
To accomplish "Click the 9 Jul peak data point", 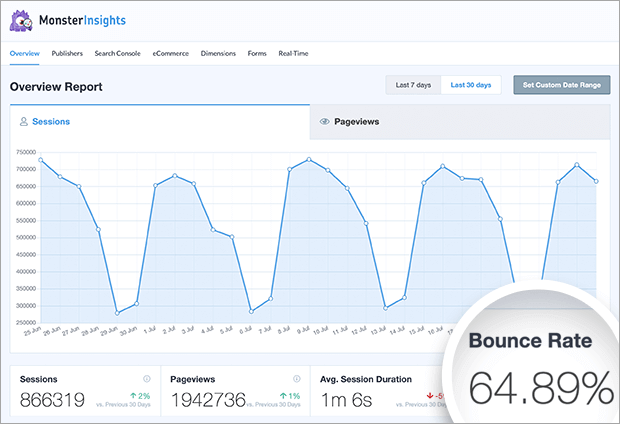I will 309,159.
